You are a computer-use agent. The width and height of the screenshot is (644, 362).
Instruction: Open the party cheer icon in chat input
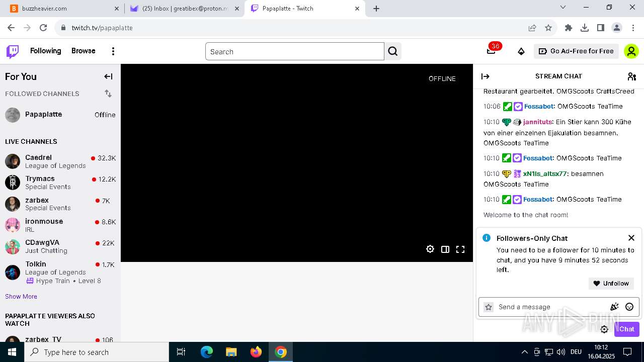[614, 307]
